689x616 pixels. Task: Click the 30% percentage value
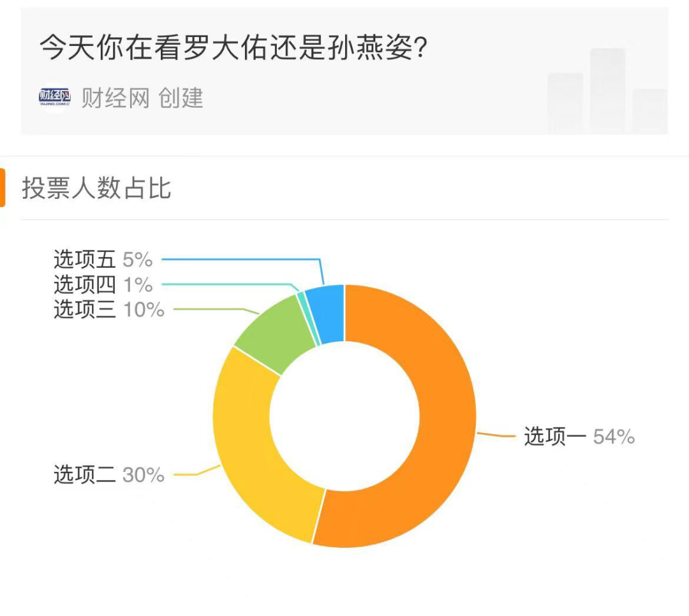(x=144, y=475)
